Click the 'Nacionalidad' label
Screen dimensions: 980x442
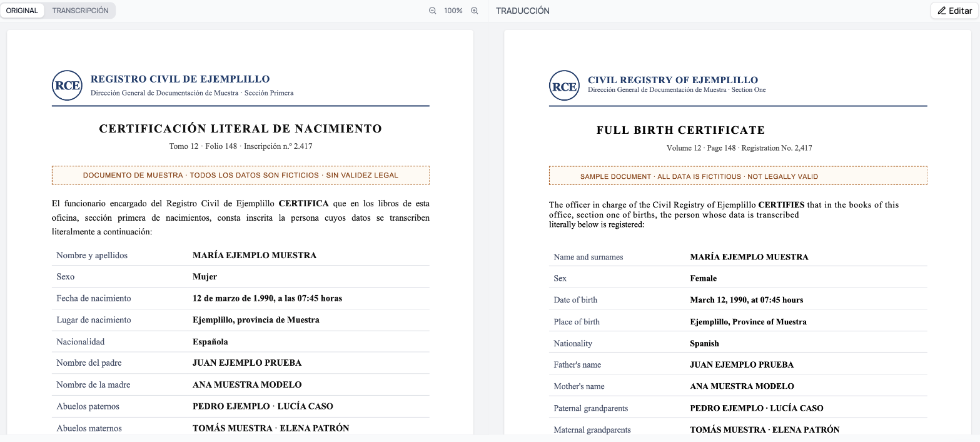81,341
